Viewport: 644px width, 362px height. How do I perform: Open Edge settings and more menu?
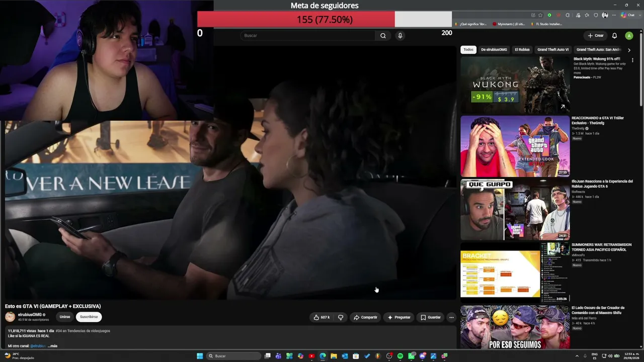pyautogui.click(x=613, y=15)
